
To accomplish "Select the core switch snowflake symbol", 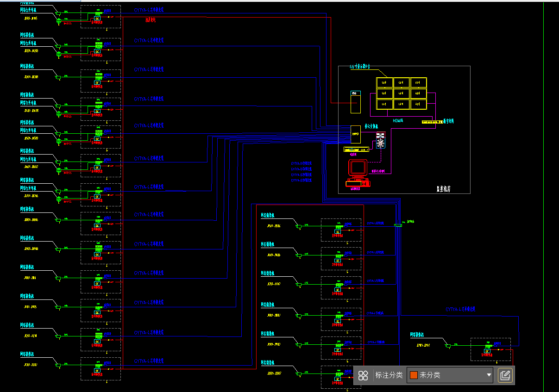I will point(381,143).
